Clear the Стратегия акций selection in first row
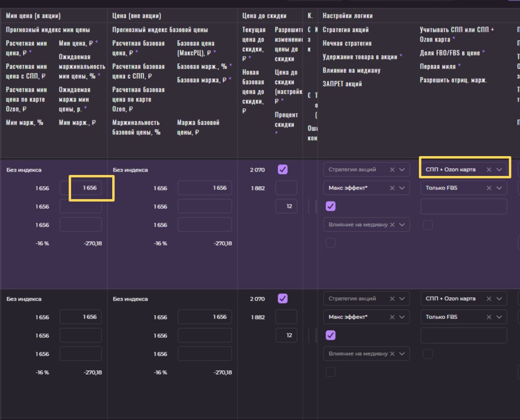This screenshot has width=520, height=420. click(392, 170)
